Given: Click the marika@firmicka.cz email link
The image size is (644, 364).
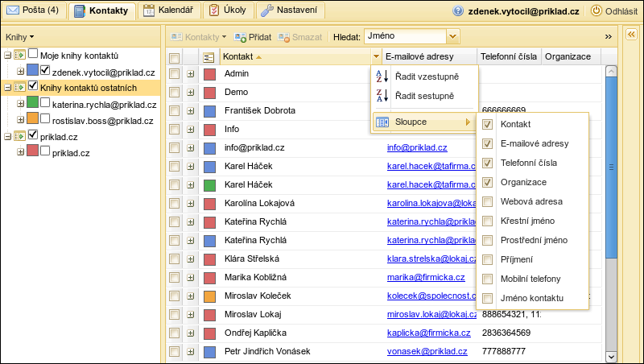Looking at the screenshot, I should tap(426, 277).
